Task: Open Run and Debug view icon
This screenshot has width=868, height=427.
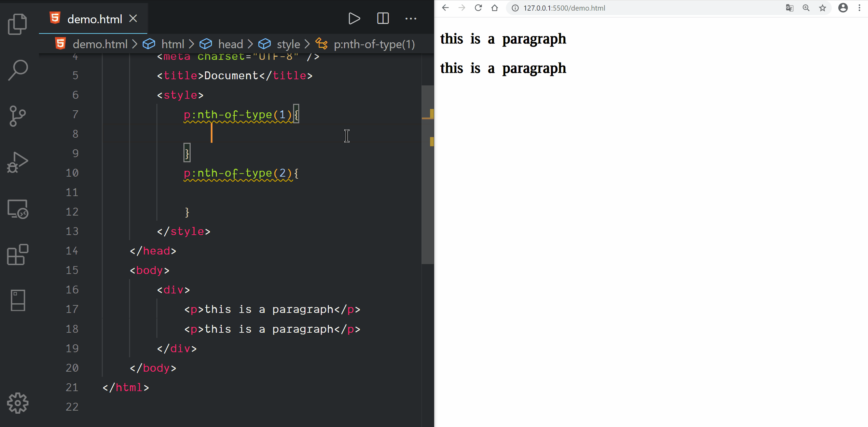Action: click(x=17, y=162)
